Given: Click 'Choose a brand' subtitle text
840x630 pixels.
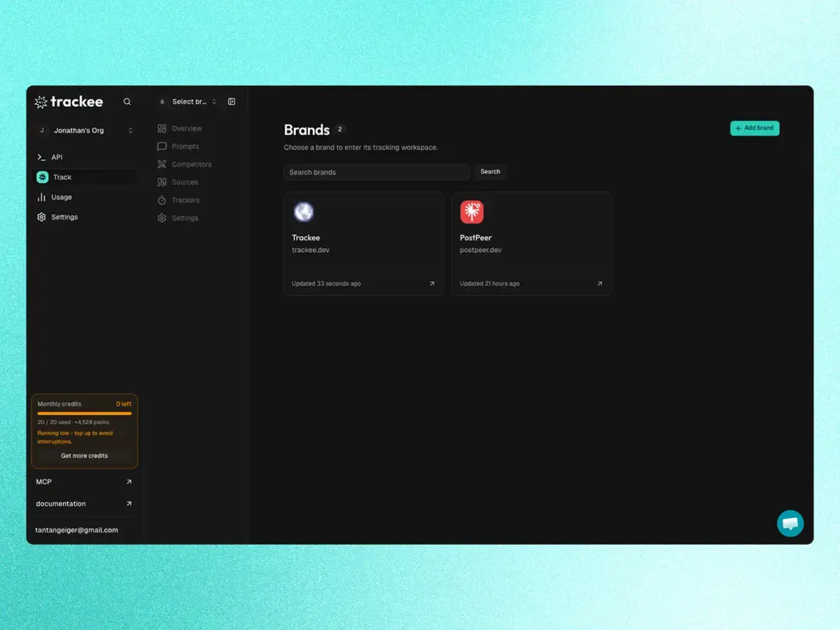Looking at the screenshot, I should click(x=360, y=148).
